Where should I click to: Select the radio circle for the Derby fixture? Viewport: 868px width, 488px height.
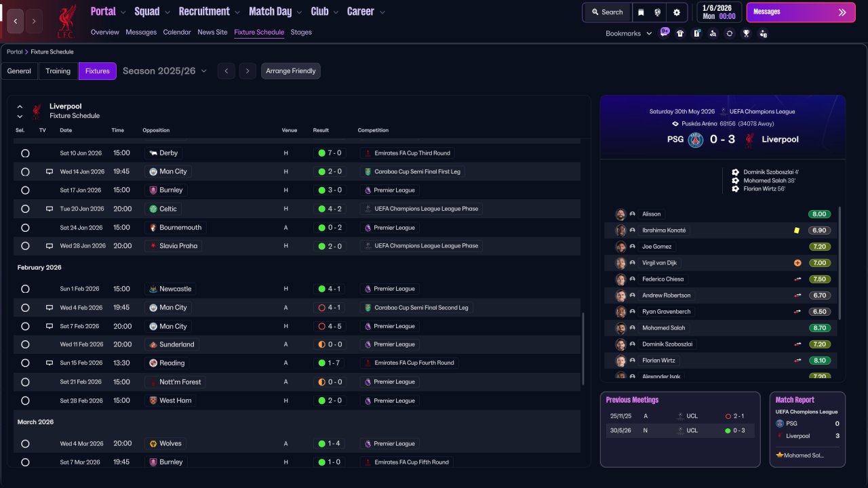pos(25,153)
